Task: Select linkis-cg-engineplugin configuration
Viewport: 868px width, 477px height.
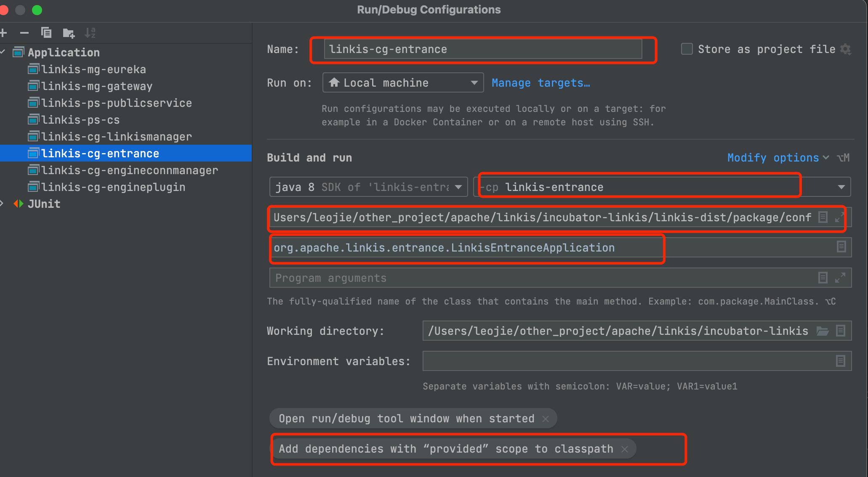Action: click(113, 187)
